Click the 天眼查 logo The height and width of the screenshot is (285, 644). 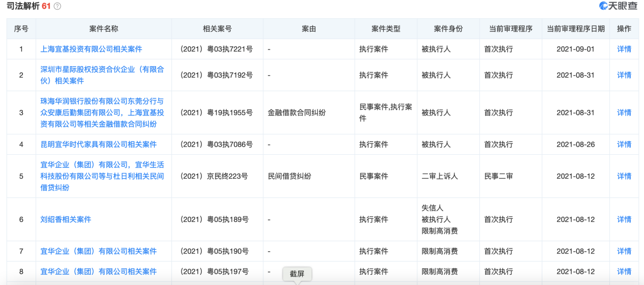tap(618, 6)
